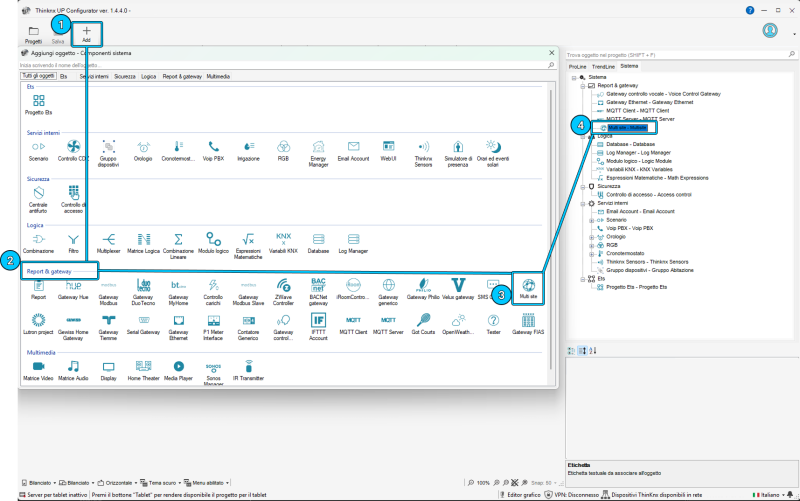Image resolution: width=800 pixels, height=501 pixels.
Task: Expand the RGB tree node
Action: [x=591, y=245]
